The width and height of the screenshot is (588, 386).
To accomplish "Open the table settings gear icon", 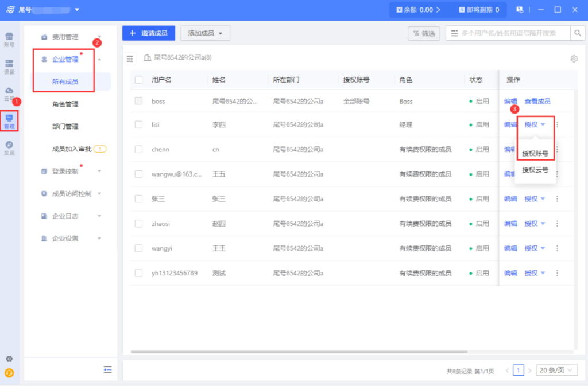I will (573, 58).
